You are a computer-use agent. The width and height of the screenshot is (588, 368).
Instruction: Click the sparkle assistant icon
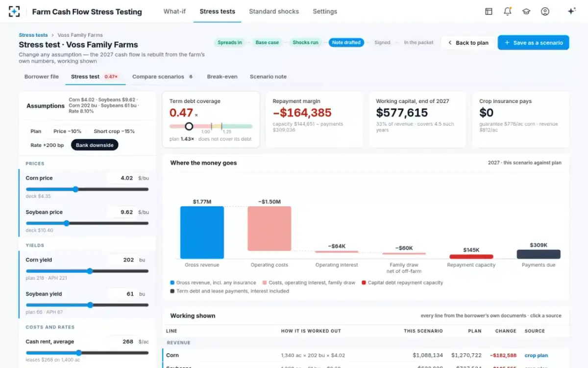[571, 11]
